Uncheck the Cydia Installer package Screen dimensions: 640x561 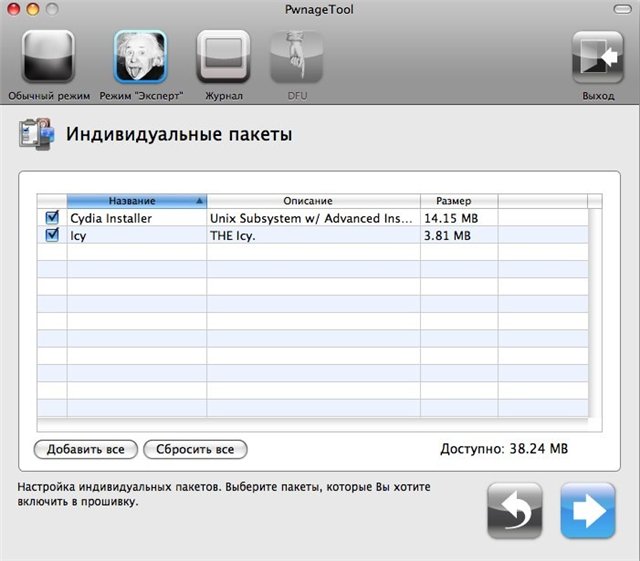52,217
